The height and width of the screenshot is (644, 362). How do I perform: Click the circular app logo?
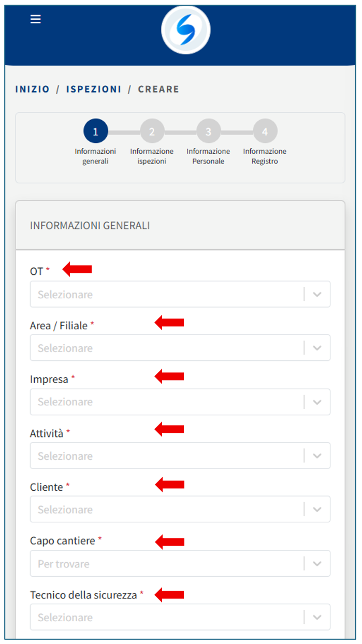tap(185, 30)
